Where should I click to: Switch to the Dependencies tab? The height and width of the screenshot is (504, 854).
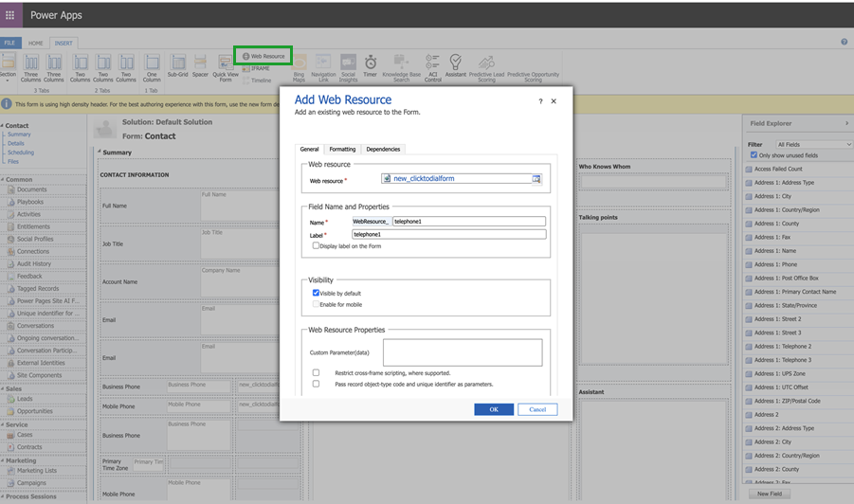tap(383, 149)
